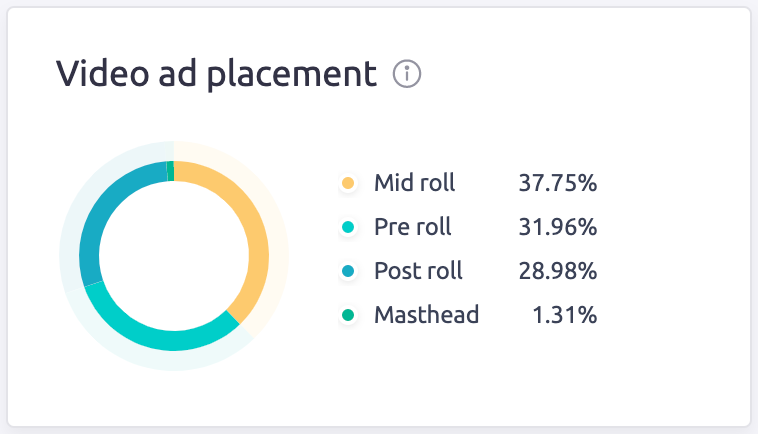Viewport: 758px width, 434px height.
Task: Select the Mid roll legend label
Action: pyautogui.click(x=414, y=183)
